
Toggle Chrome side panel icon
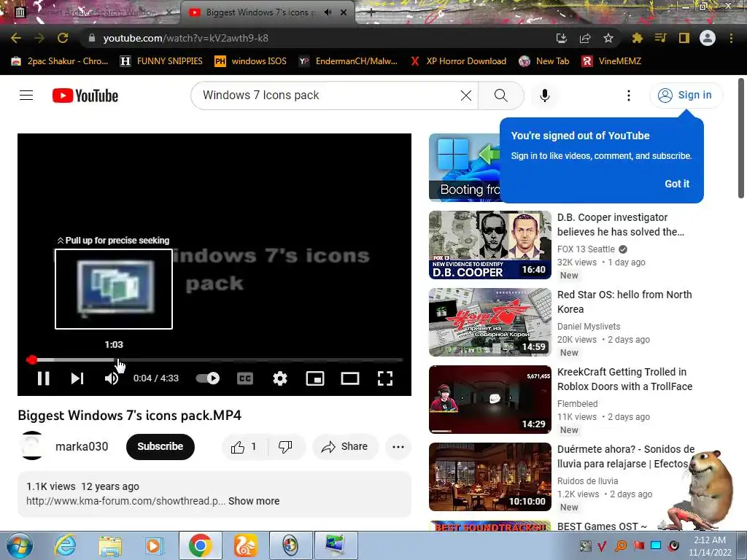click(x=684, y=38)
